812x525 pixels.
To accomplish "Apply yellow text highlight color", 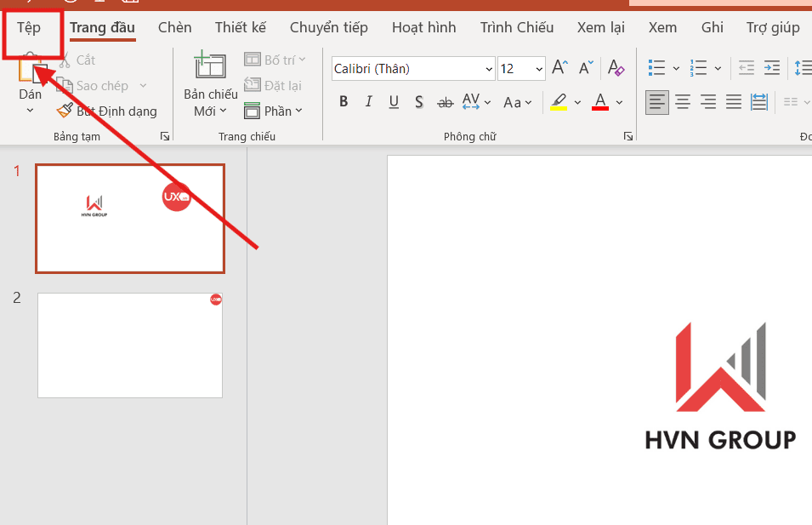I will [560, 102].
